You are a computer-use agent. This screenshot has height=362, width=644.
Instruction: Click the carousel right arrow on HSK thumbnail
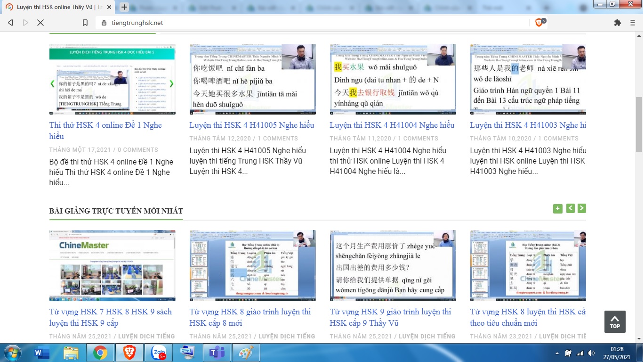(171, 83)
